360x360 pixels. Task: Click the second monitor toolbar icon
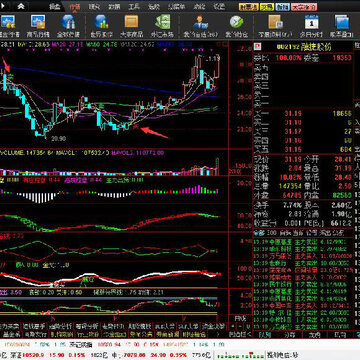click(x=38, y=22)
